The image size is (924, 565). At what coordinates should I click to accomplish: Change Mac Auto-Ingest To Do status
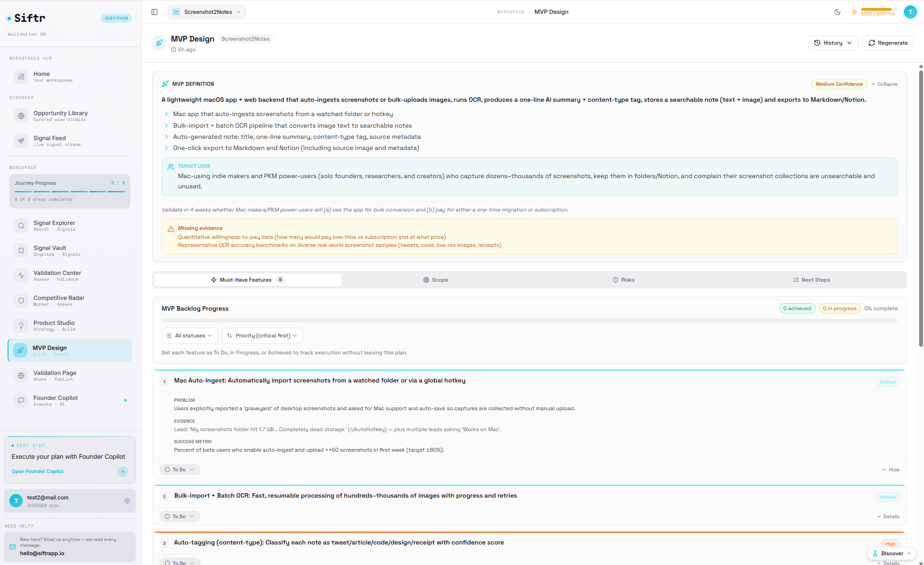pos(179,469)
